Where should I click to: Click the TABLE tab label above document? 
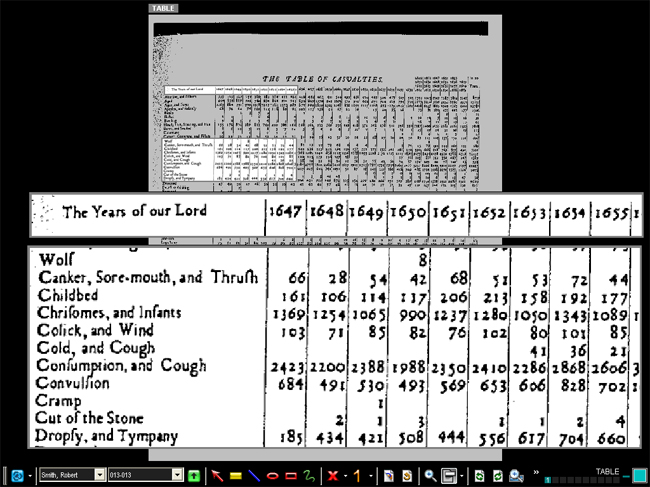coord(163,8)
